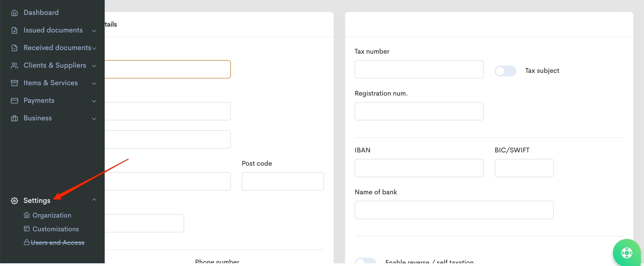Expand the Payments menu chevron

[x=94, y=101]
